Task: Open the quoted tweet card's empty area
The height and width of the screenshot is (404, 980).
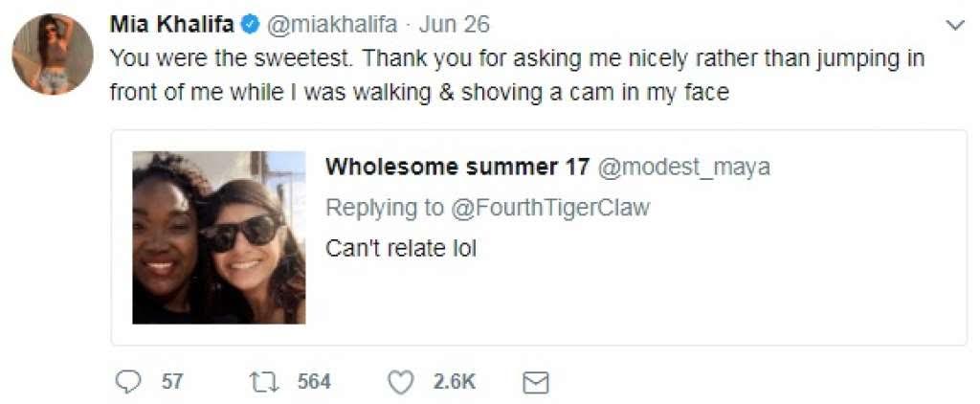Action: point(718,297)
